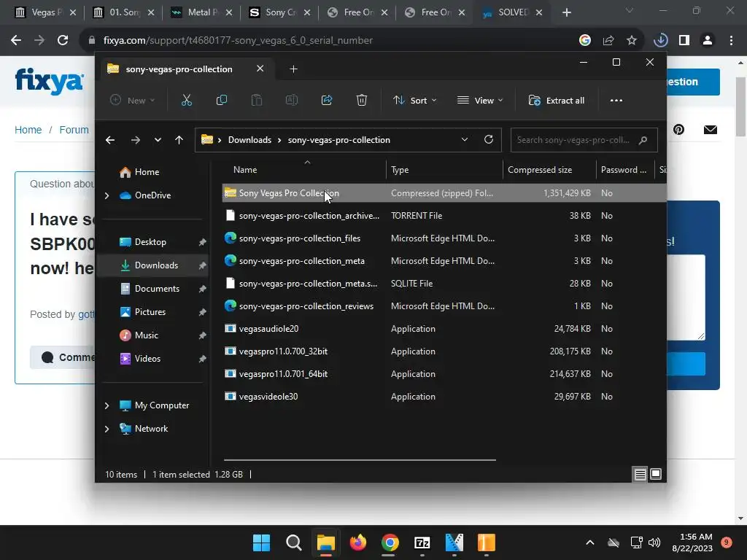
Task: Open the Forum link in fixya breadcrumb
Action: (x=74, y=130)
